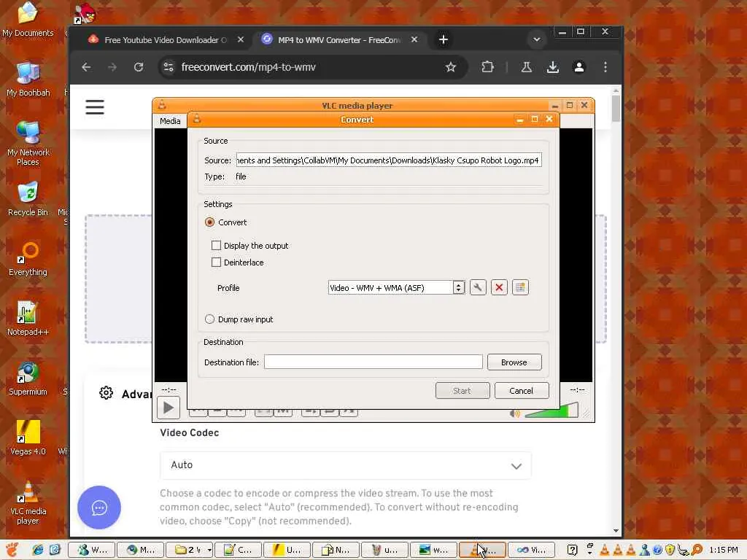The height and width of the screenshot is (560, 747).
Task: Delete the selected profile with the red X
Action: 499,287
